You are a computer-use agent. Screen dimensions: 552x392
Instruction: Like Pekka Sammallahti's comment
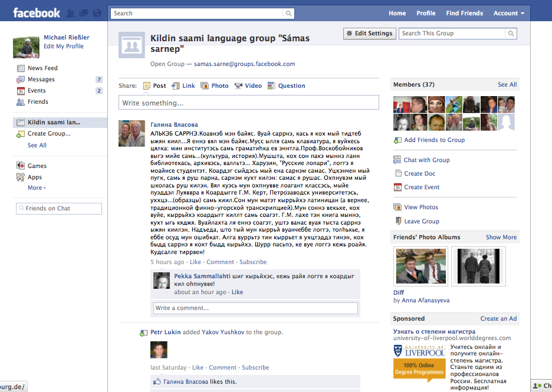237,292
